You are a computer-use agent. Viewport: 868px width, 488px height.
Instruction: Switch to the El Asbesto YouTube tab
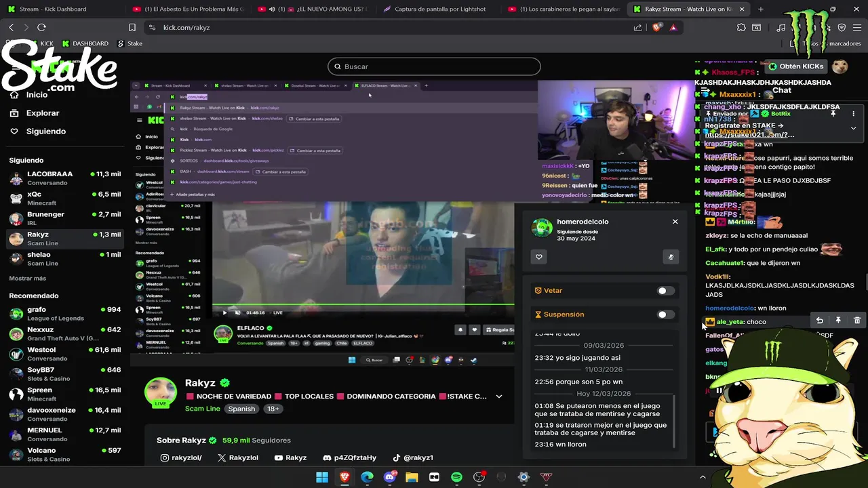pyautogui.click(x=189, y=9)
